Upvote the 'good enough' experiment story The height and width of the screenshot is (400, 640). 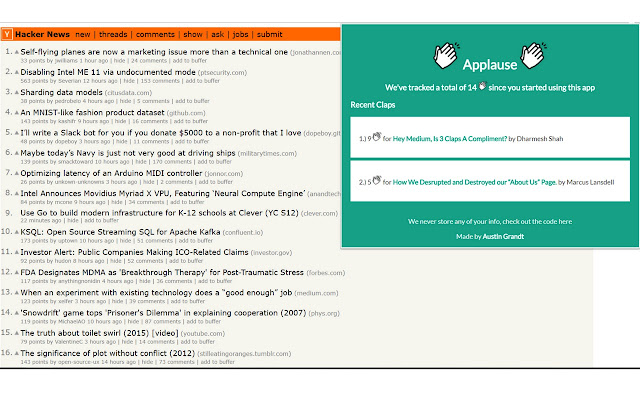(17, 293)
